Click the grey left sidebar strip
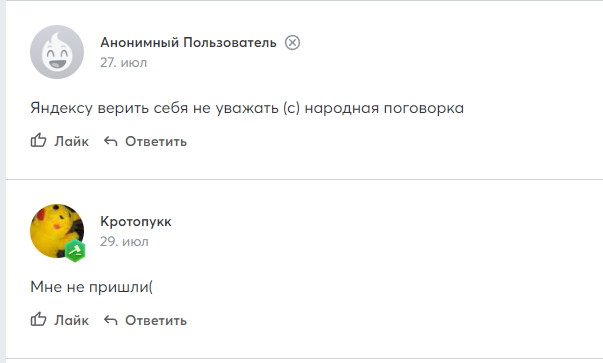This screenshot has height=363, width=603. (x=3, y=182)
